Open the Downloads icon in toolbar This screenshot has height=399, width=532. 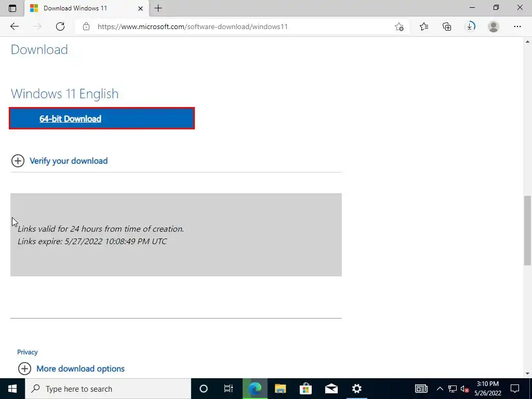coord(470,26)
